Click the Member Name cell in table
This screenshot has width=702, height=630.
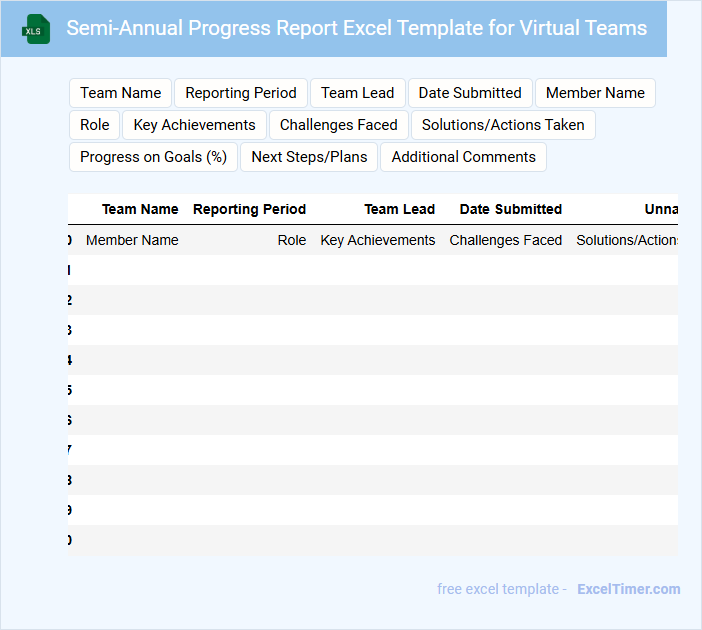click(x=132, y=240)
